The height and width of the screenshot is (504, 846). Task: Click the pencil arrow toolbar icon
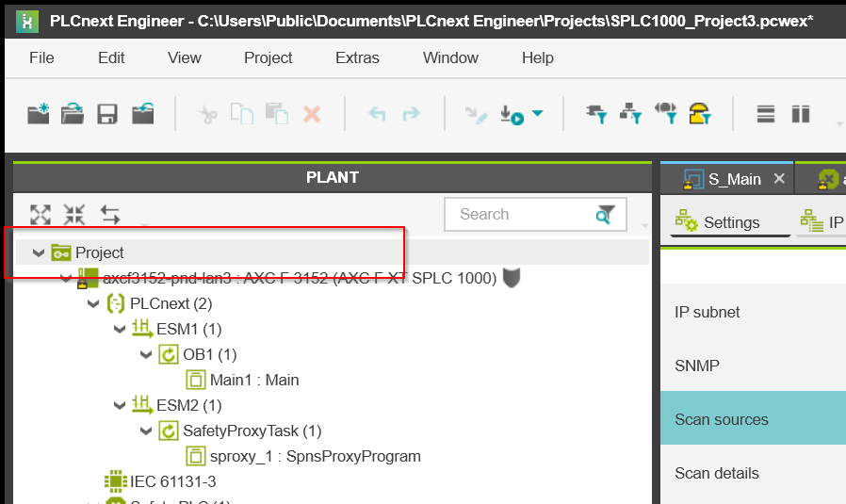[476, 114]
